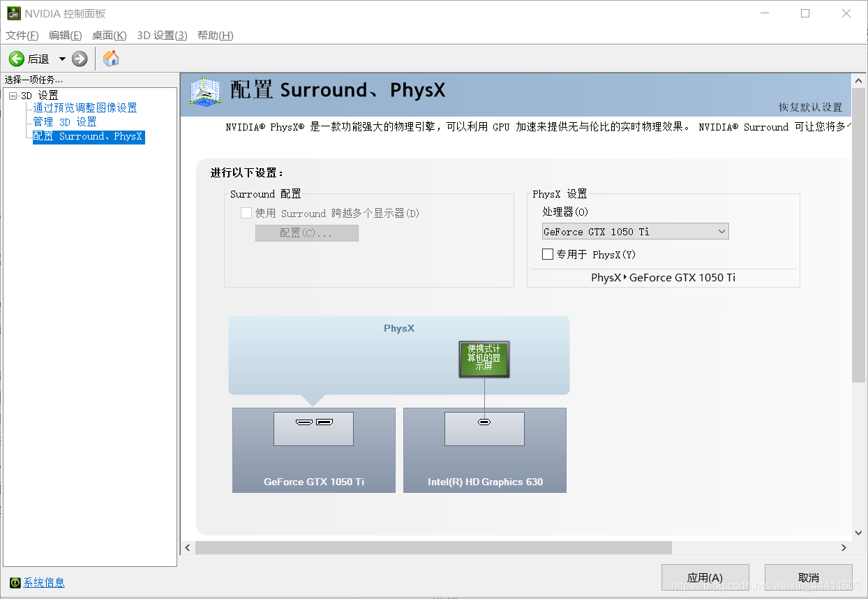Image resolution: width=868 pixels, height=599 pixels.
Task: Click the PhysX label in diagram
Action: point(399,328)
